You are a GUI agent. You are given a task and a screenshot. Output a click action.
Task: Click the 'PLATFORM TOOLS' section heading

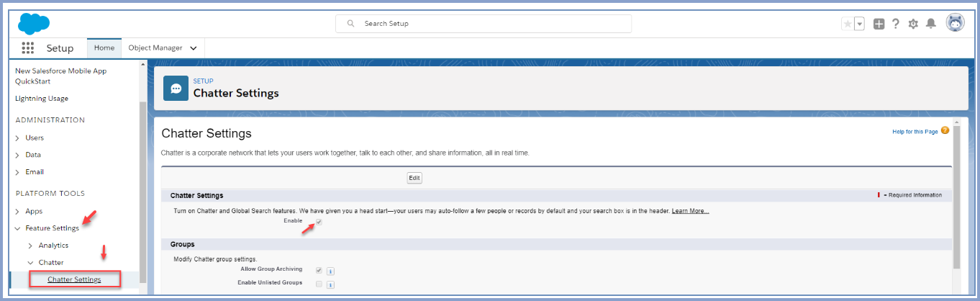pos(50,194)
